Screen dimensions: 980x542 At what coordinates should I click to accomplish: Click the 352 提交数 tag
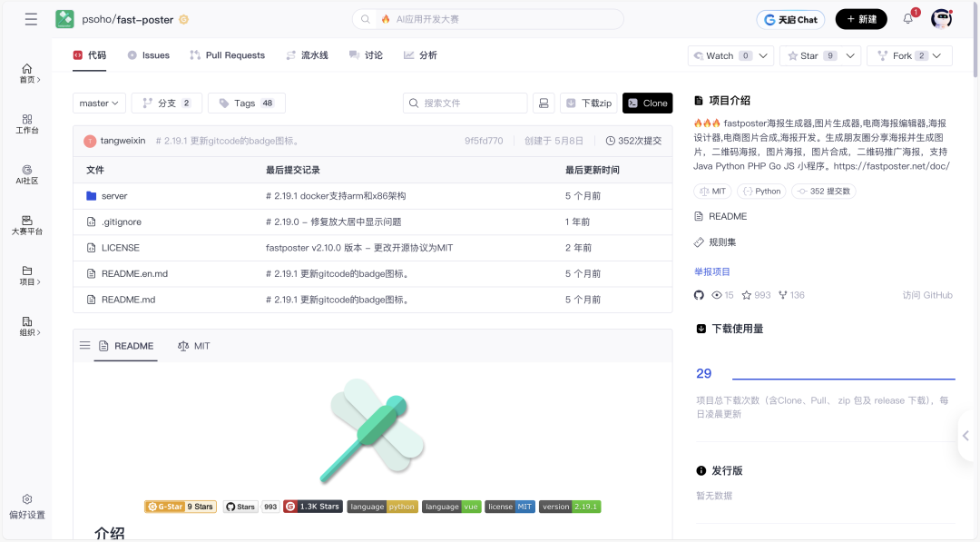(824, 192)
